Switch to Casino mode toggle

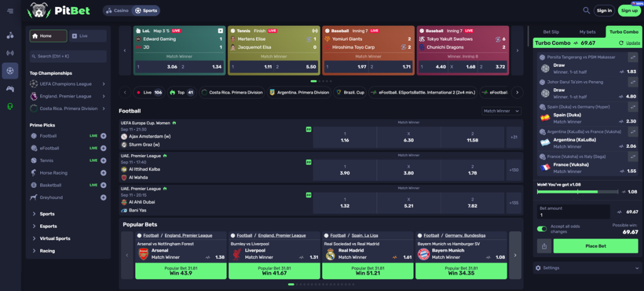coord(117,11)
